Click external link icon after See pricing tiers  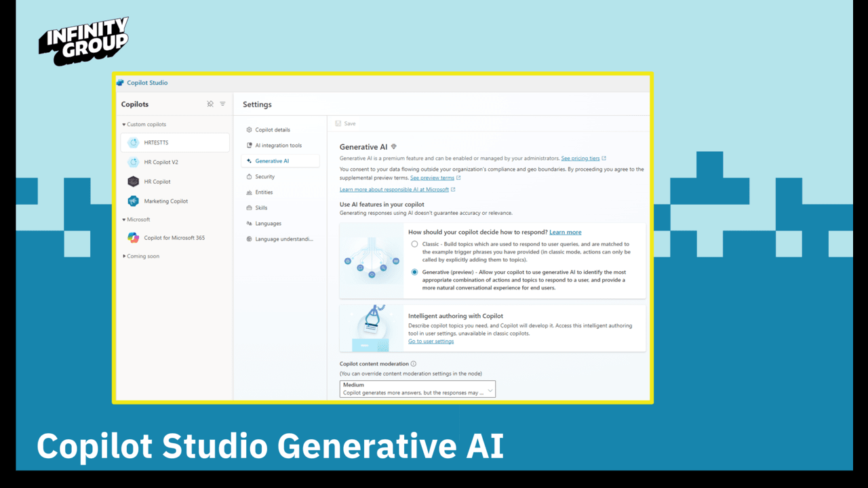604,159
